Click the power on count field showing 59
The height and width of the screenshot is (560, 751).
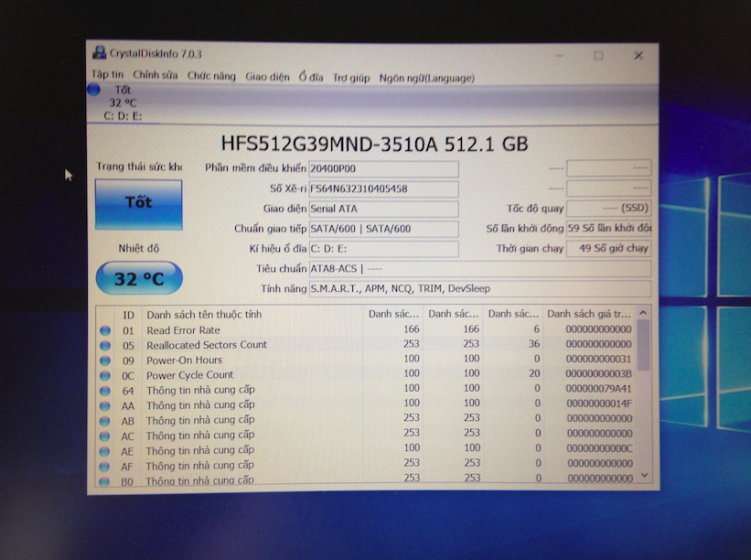point(608,228)
